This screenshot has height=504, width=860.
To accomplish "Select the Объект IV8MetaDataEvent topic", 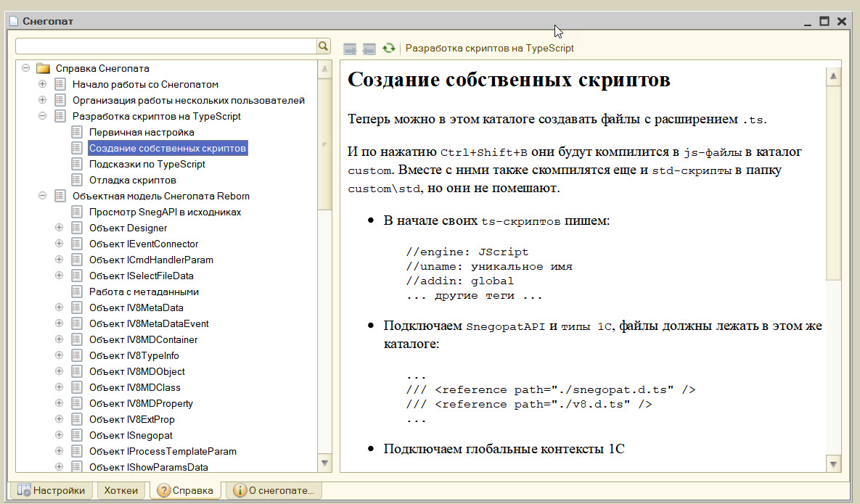I will 149,323.
